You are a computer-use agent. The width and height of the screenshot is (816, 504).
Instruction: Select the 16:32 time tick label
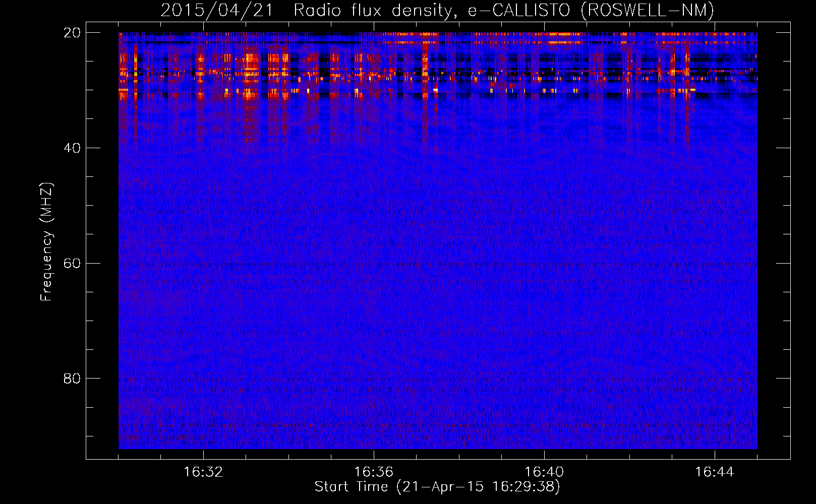pos(203,472)
